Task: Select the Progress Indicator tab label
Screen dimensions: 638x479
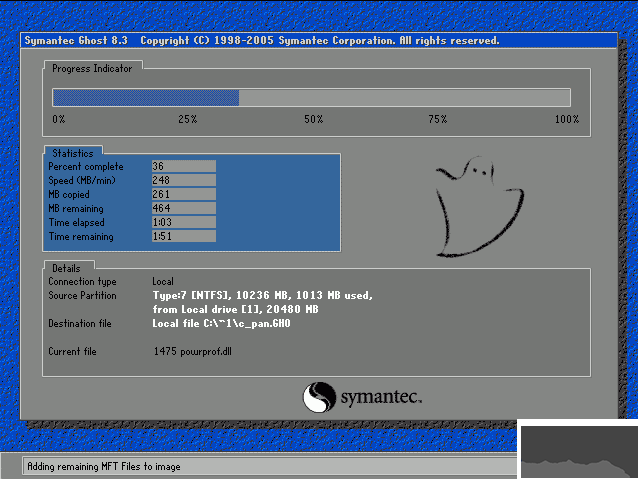Action: coord(92,68)
